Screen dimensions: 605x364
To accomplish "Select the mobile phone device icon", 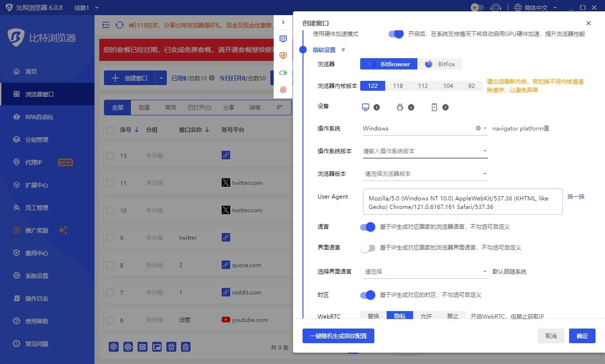I will (434, 107).
